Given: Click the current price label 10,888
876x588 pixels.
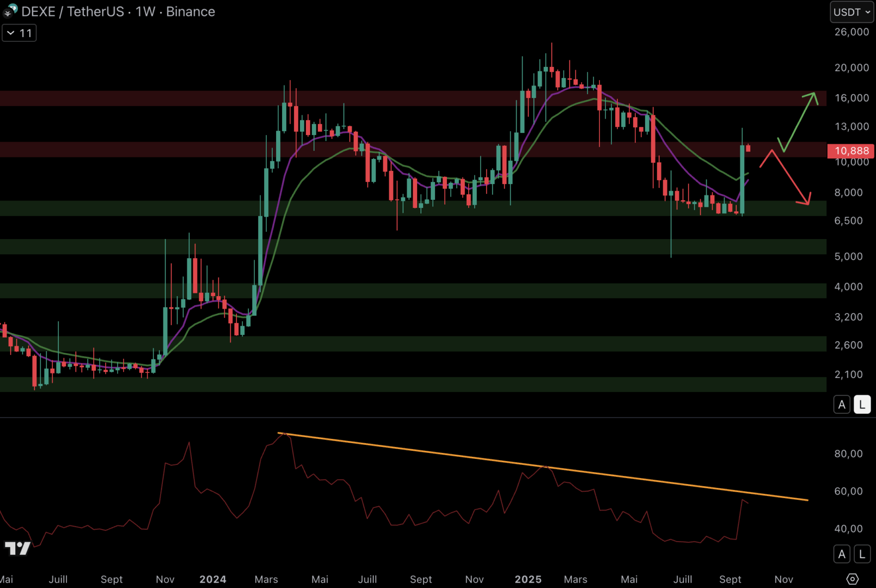Looking at the screenshot, I should click(x=851, y=151).
